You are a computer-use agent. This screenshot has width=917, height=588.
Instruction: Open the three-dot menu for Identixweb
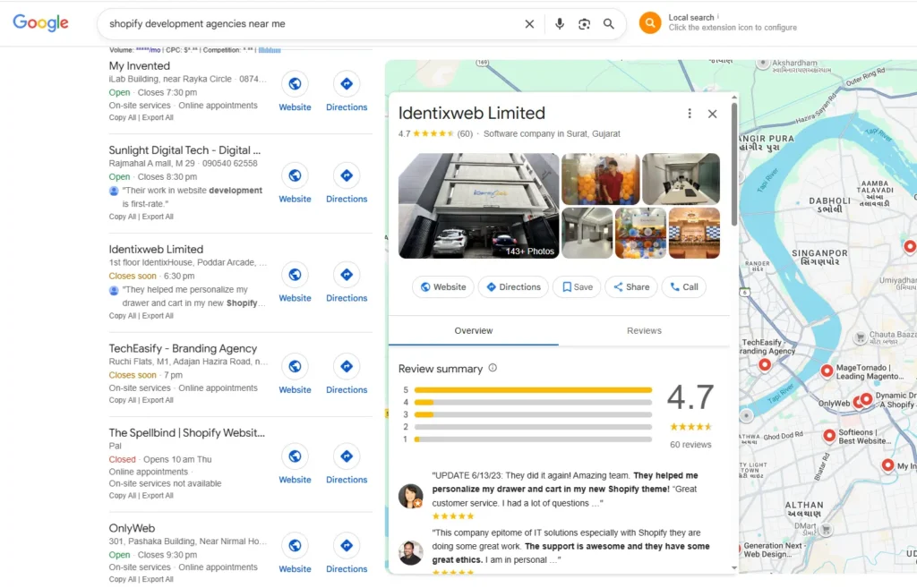point(690,114)
